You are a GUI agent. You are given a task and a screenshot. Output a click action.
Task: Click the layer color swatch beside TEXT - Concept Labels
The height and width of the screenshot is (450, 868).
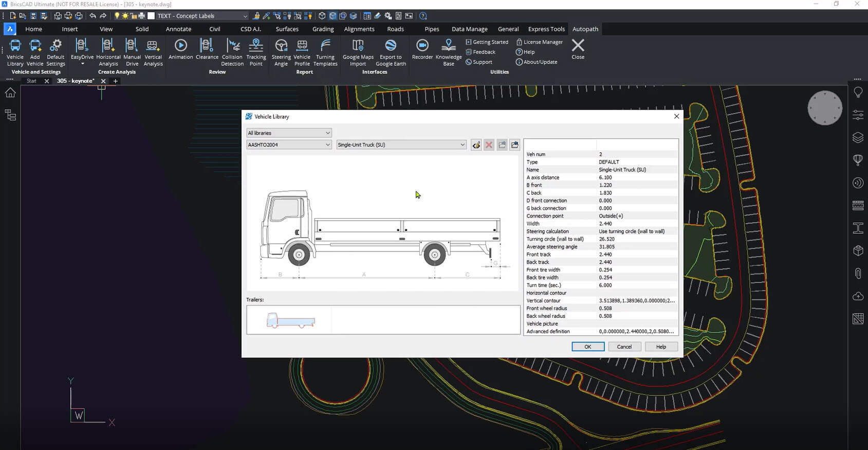point(151,16)
